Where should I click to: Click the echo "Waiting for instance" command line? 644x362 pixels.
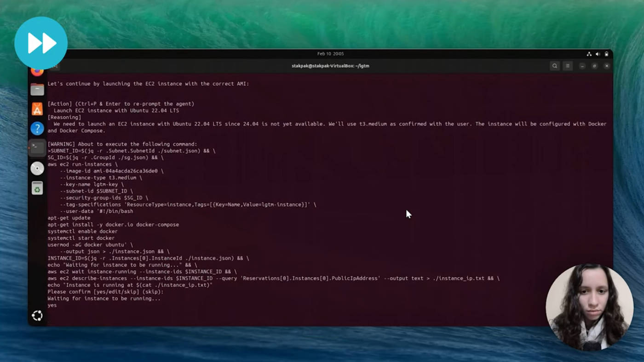point(122,265)
